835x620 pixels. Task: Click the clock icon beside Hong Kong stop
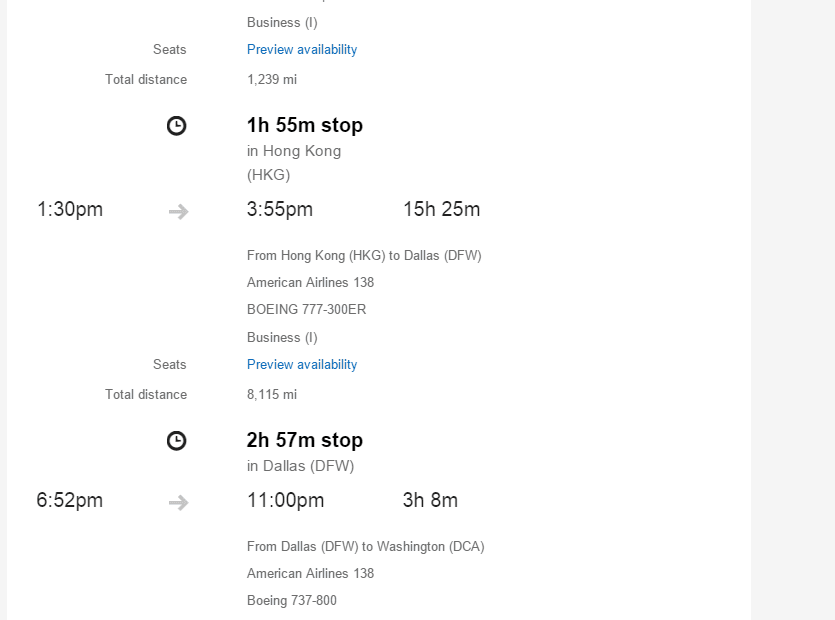click(176, 126)
